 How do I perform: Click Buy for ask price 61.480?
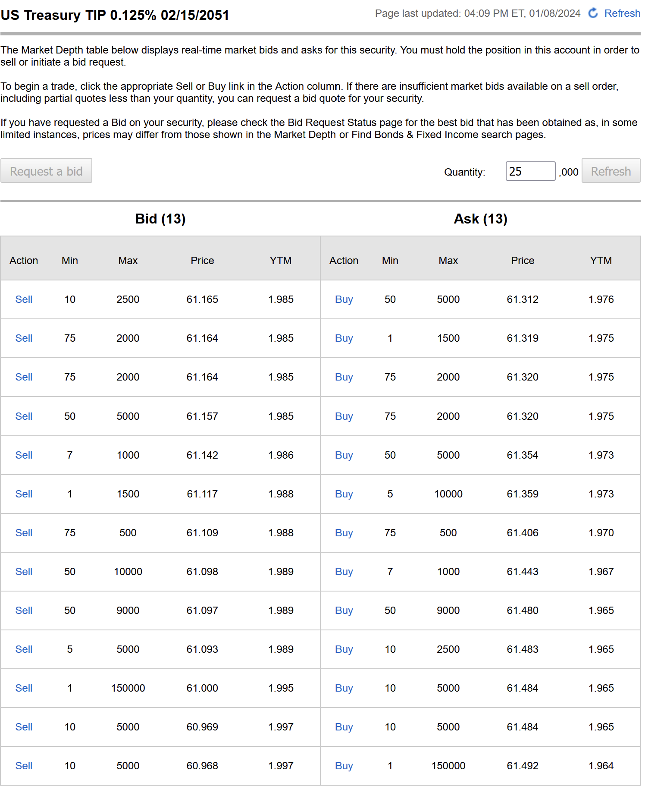(344, 611)
